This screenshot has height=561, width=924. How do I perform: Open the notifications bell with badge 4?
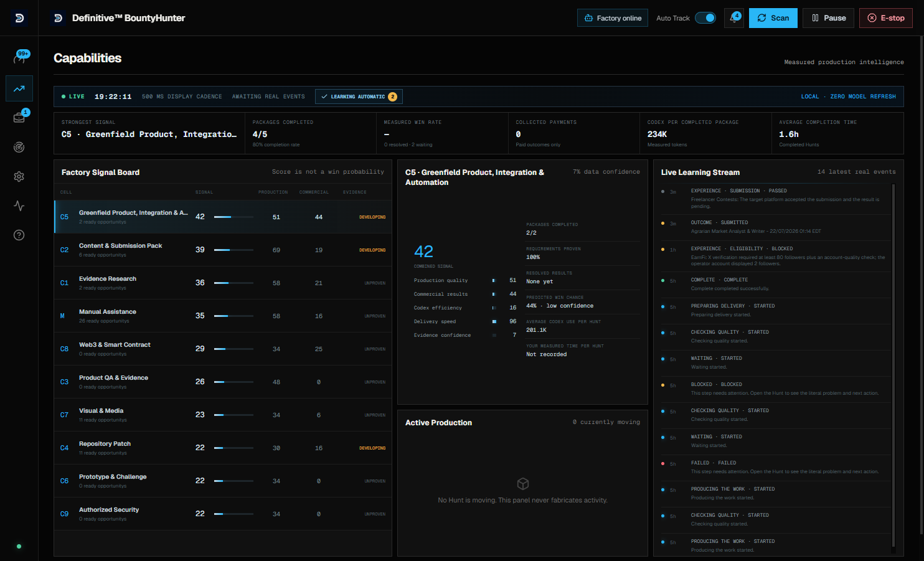[x=734, y=18]
